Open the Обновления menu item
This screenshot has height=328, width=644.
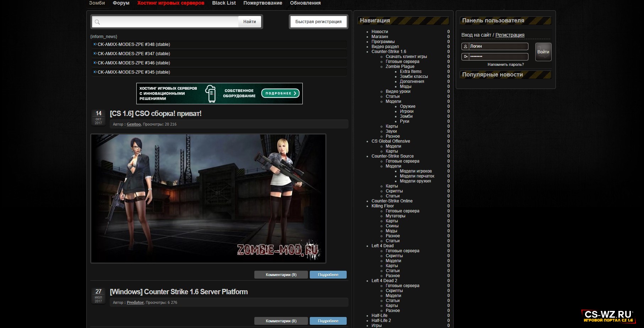click(x=305, y=3)
